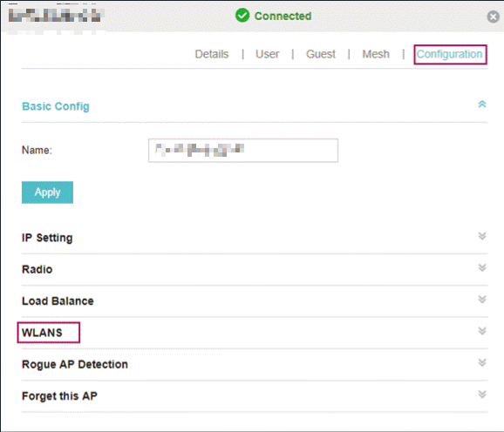This screenshot has width=504, height=432.
Task: Click the Connected status text
Action: 283,16
